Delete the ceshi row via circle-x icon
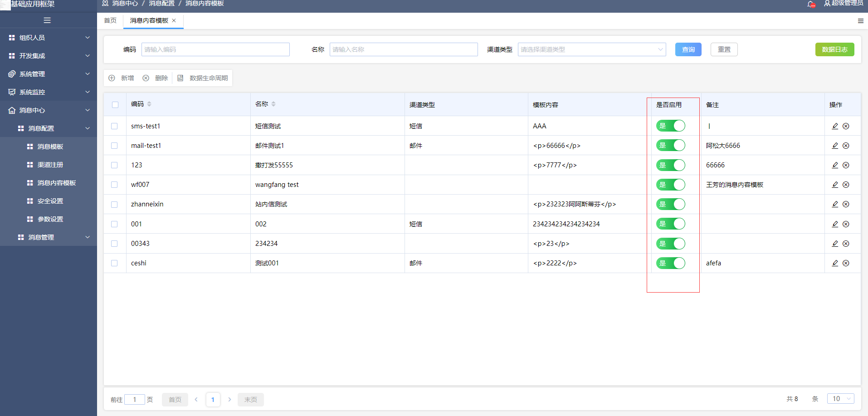Viewport: 868px width, 416px height. coord(846,263)
